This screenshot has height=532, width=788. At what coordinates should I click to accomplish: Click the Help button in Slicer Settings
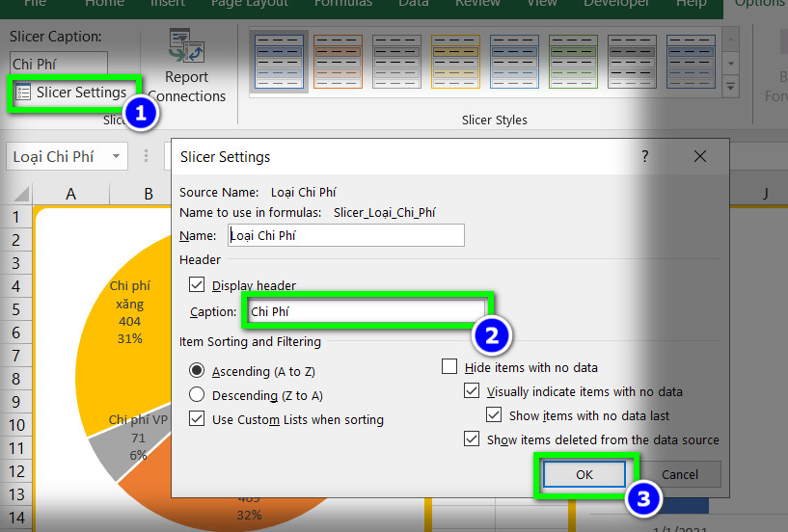(645, 157)
